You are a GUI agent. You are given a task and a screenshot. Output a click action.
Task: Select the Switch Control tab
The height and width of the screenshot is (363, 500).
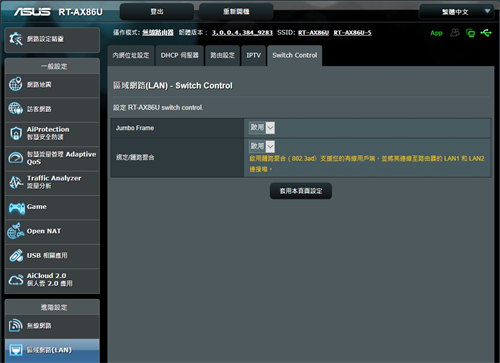tap(295, 56)
